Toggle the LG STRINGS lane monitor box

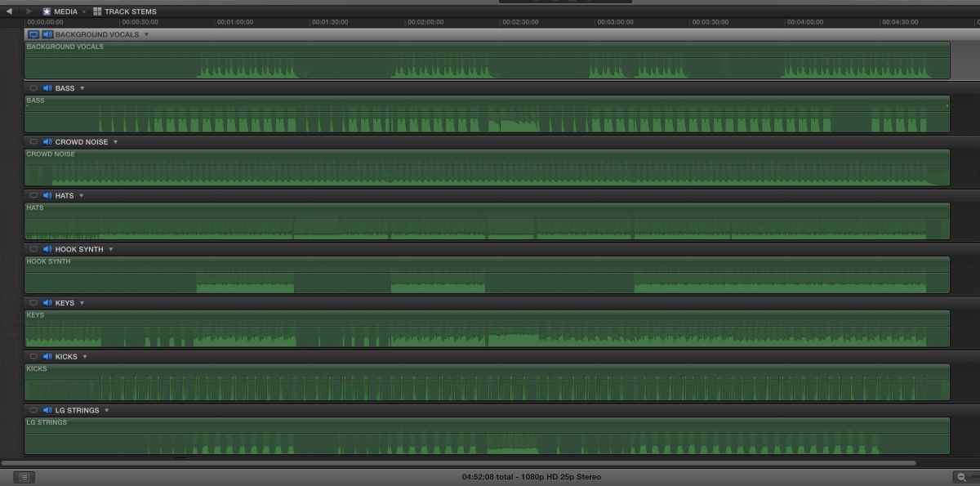pos(33,410)
